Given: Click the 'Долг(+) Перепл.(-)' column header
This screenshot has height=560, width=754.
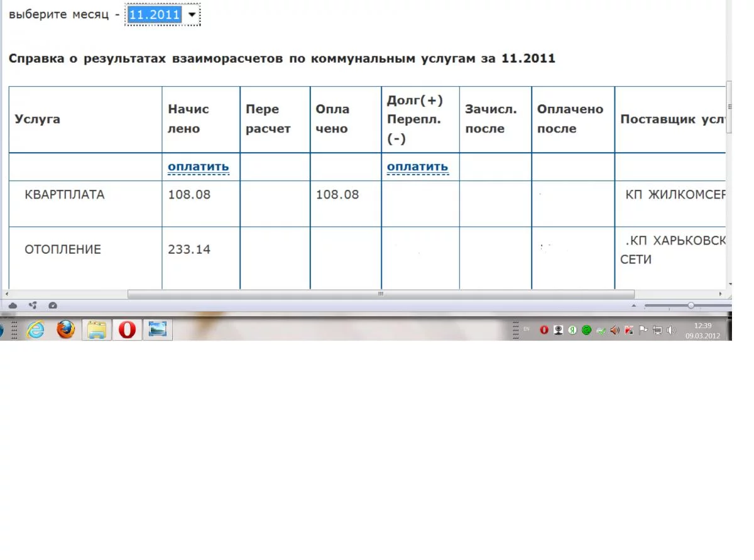Looking at the screenshot, I should pos(420,119).
